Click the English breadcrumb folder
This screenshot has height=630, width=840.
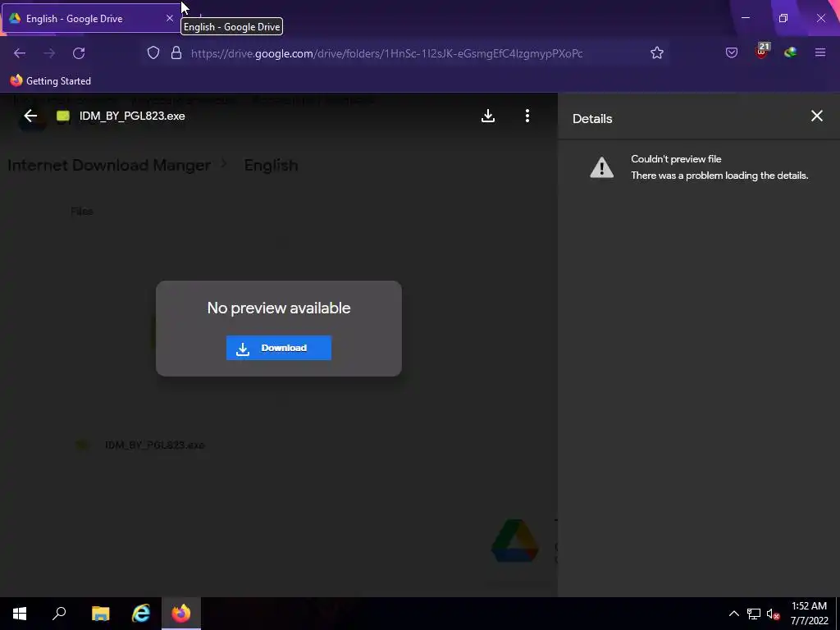pyautogui.click(x=271, y=165)
